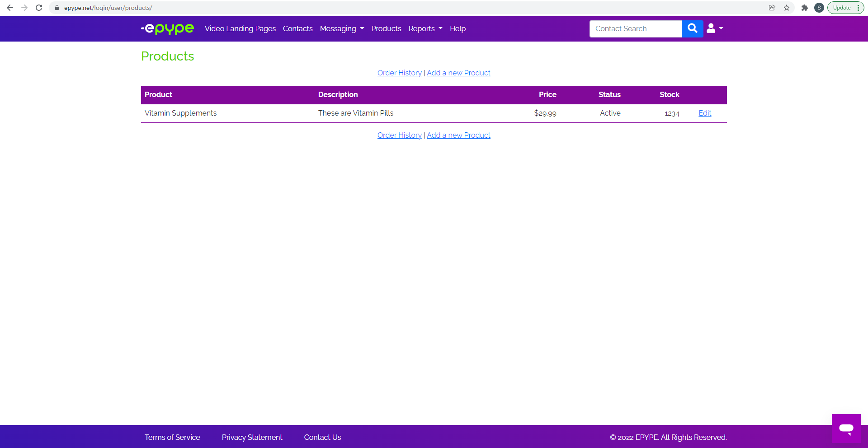The image size is (868, 448).
Task: Open Contact Us footer link
Action: [x=322, y=437]
